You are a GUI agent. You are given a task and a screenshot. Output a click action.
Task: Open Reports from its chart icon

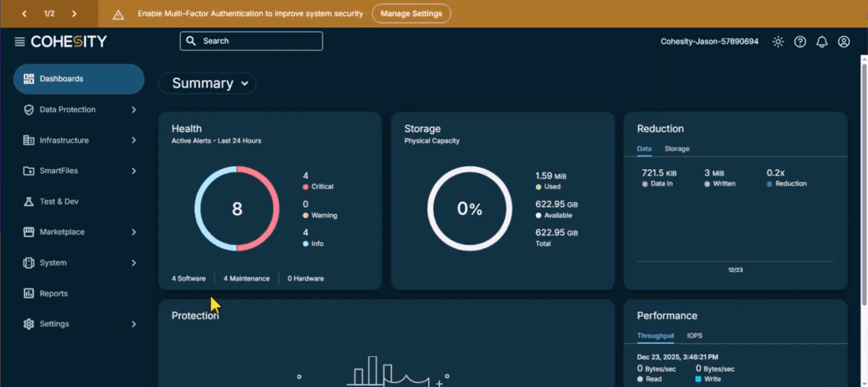click(28, 293)
